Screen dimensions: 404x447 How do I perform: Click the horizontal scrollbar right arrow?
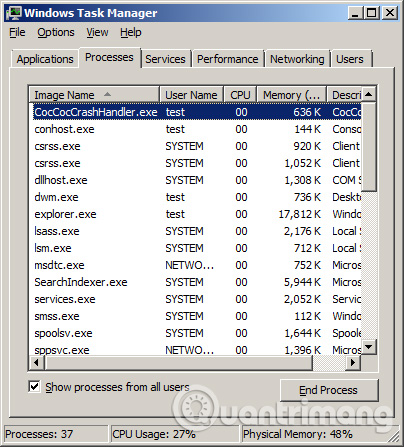click(x=353, y=362)
